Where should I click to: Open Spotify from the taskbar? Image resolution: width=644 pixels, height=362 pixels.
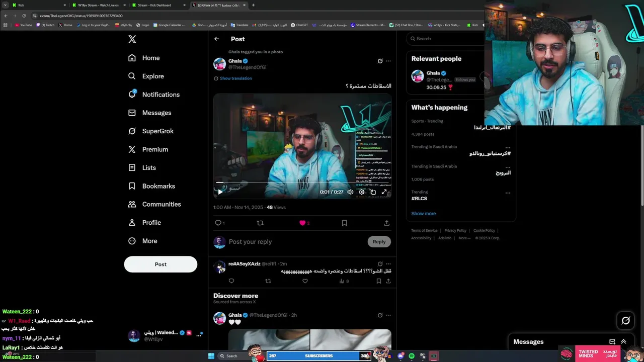(412, 356)
